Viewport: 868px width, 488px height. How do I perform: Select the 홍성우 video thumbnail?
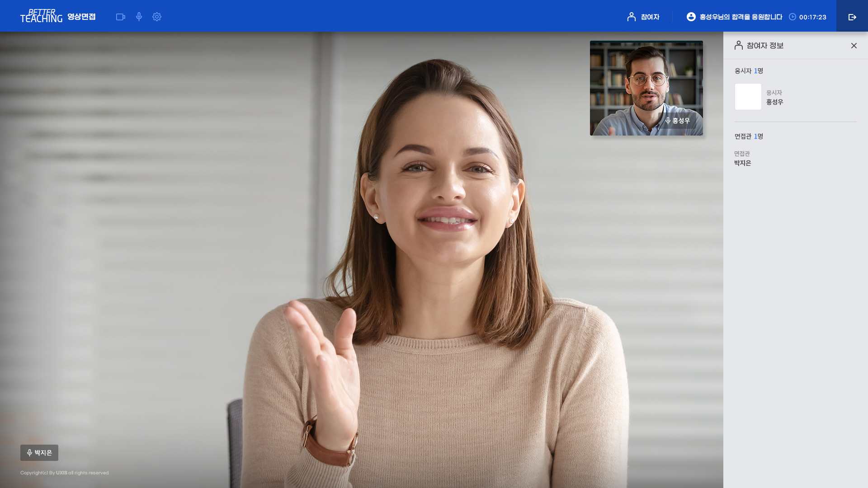(x=646, y=88)
